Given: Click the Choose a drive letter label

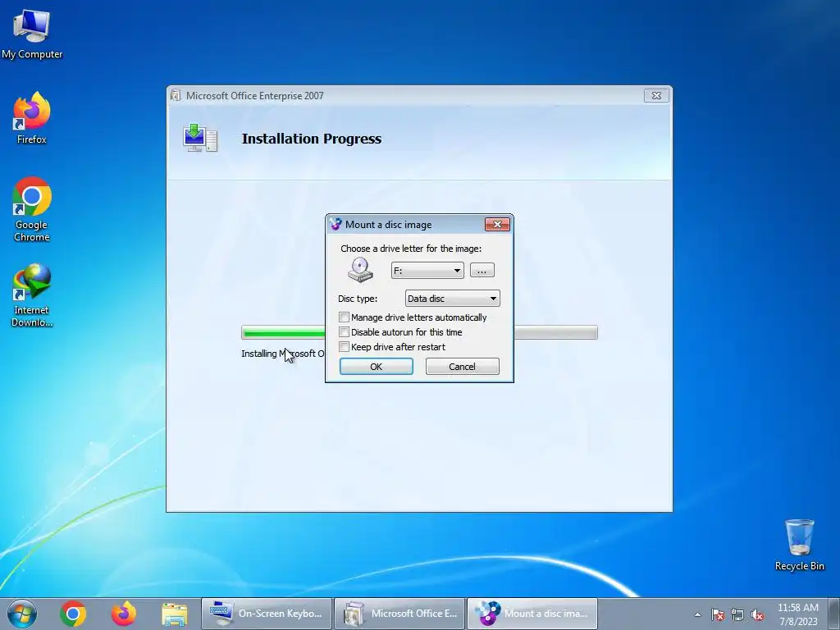Looking at the screenshot, I should (x=411, y=249).
